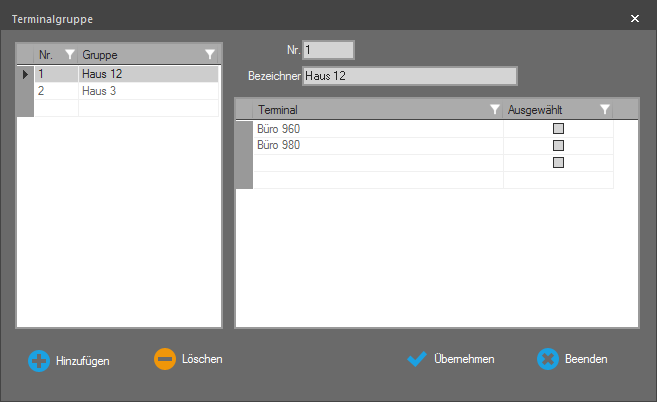Select the Haus 3 group row
The image size is (657, 402).
point(140,91)
